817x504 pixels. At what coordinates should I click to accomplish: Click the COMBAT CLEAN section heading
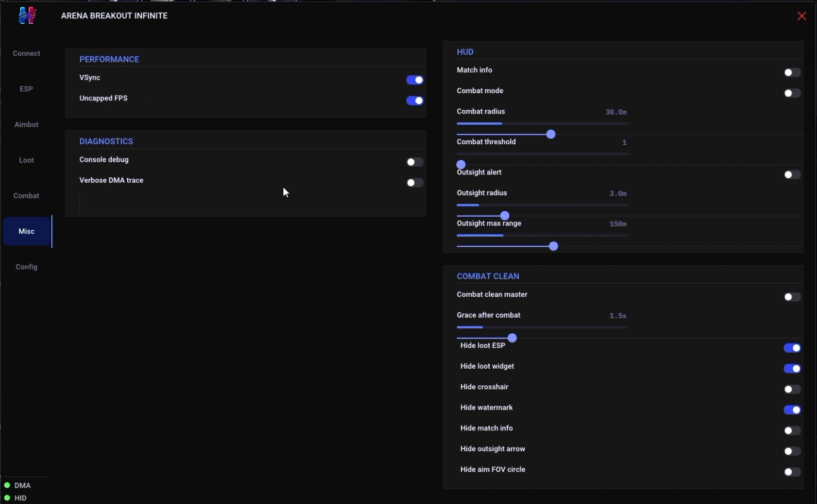point(488,276)
